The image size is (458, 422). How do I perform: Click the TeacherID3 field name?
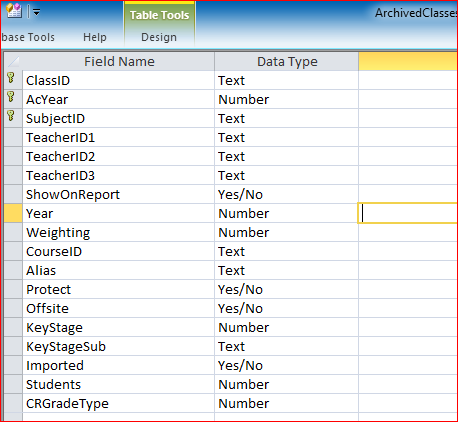coord(60,176)
